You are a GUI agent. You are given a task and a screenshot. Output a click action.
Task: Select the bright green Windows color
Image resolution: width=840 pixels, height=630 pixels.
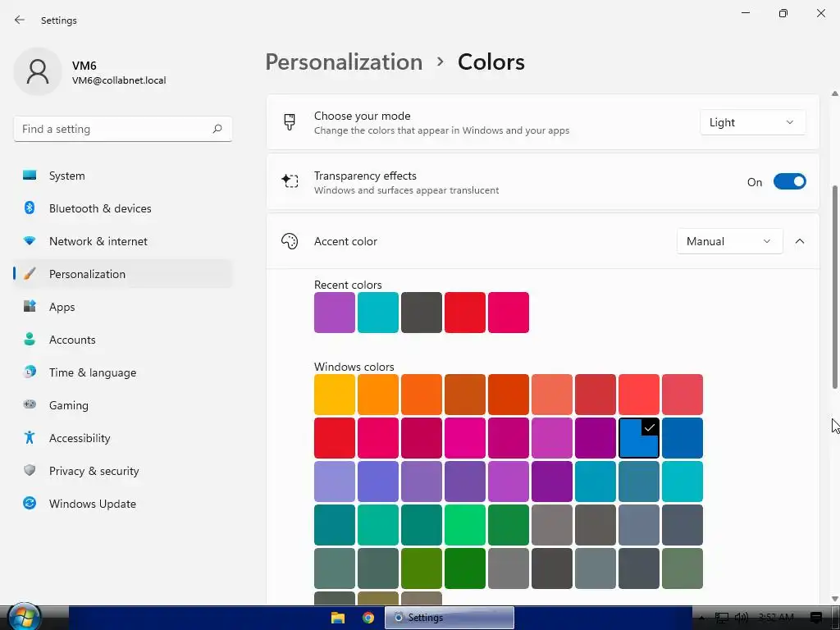[465, 524]
